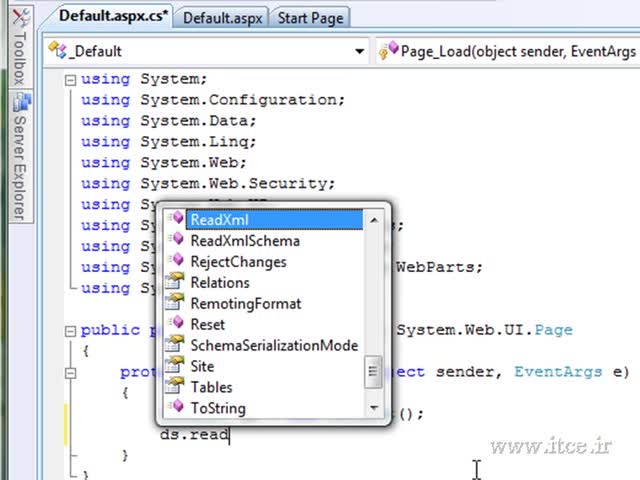This screenshot has height=480, width=640.
Task: Click the Page_Load method icon
Action: coord(388,51)
